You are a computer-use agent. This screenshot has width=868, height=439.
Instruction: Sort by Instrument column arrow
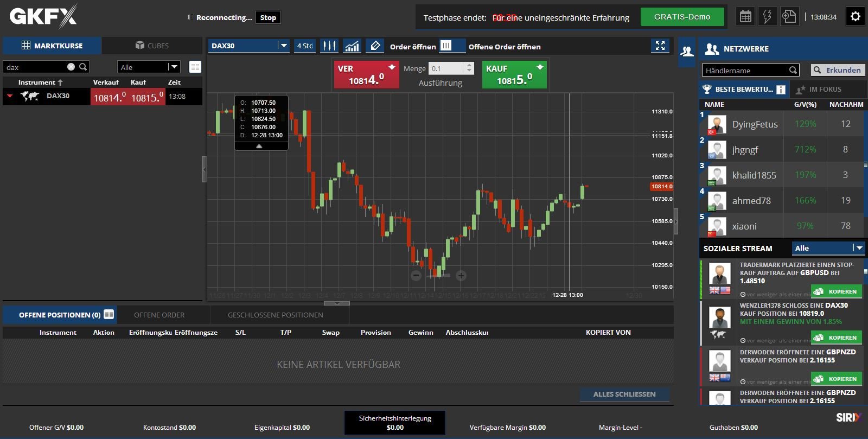[60, 82]
